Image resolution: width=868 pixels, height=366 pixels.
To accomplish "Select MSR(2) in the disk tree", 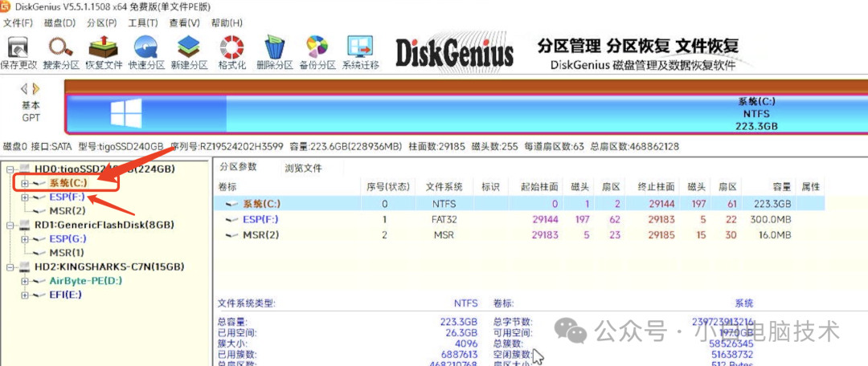I will 68,210.
